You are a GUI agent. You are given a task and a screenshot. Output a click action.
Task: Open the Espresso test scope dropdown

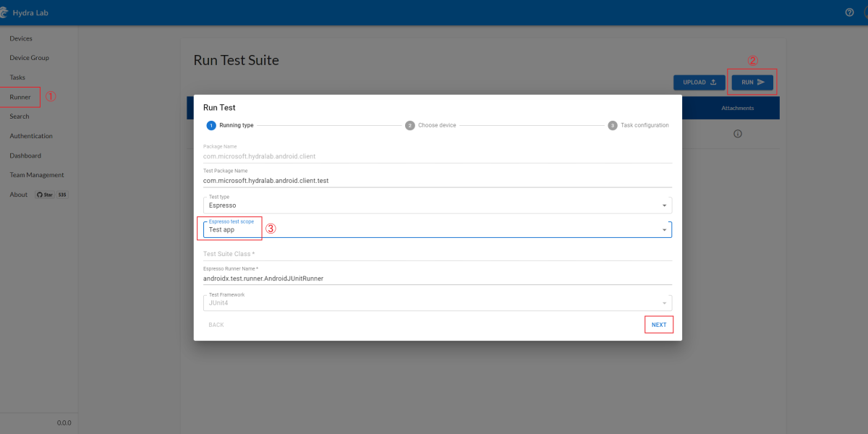664,229
